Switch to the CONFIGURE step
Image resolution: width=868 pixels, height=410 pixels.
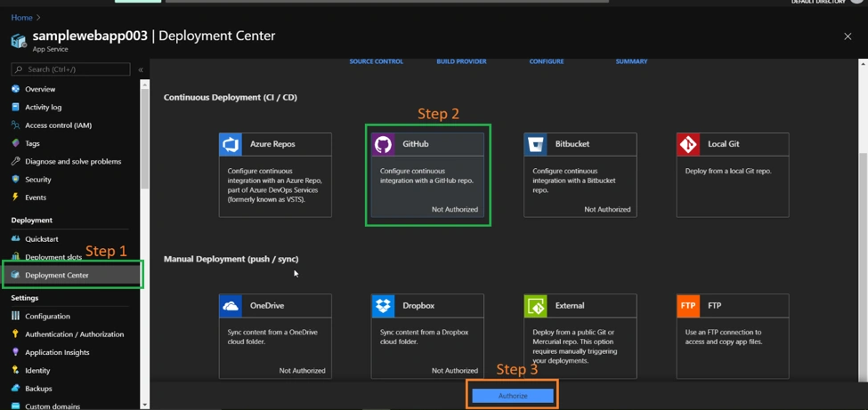tap(547, 61)
